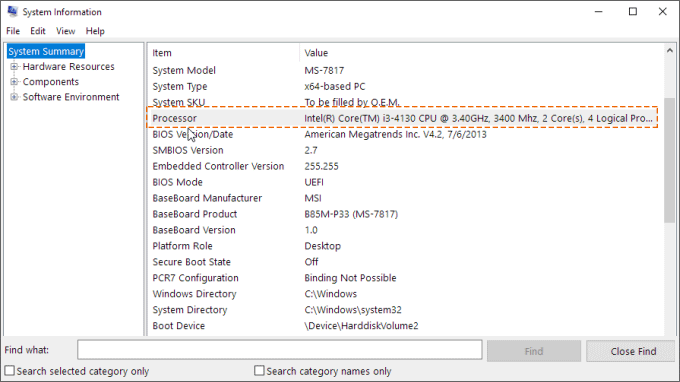Image resolution: width=680 pixels, height=382 pixels.
Task: Expand the Hardware Resources node
Action: (x=14, y=67)
